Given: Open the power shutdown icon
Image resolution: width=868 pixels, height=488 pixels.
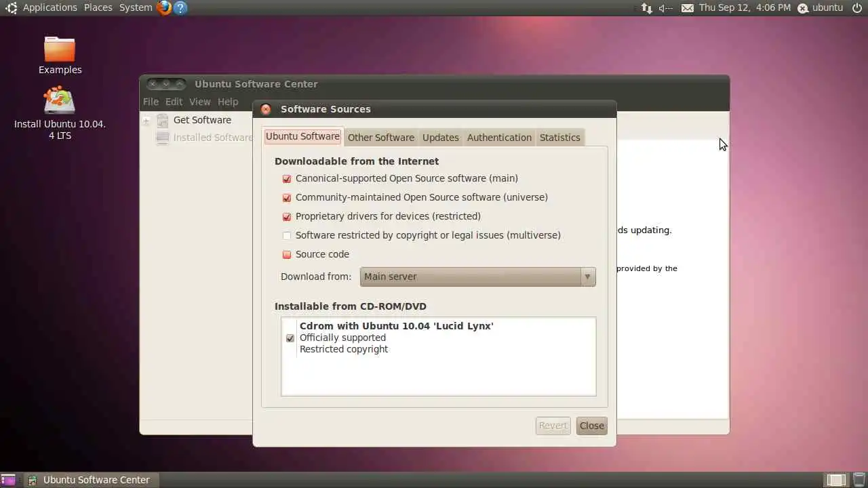Looking at the screenshot, I should point(857,7).
